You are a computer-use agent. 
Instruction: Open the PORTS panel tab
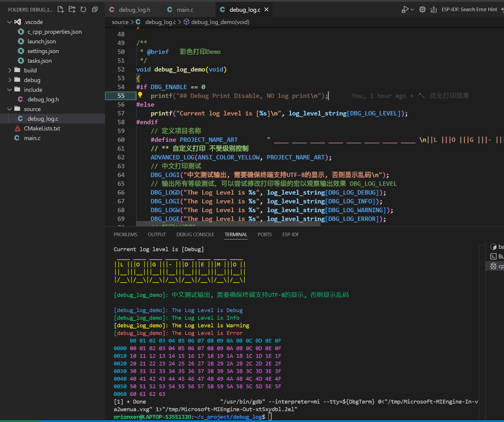[x=265, y=234]
